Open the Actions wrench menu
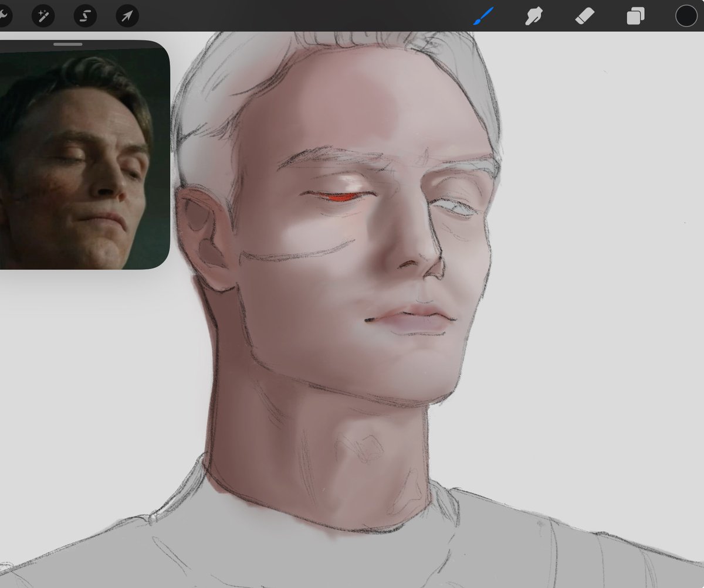Viewport: 704px width, 588px height. (x=5, y=16)
